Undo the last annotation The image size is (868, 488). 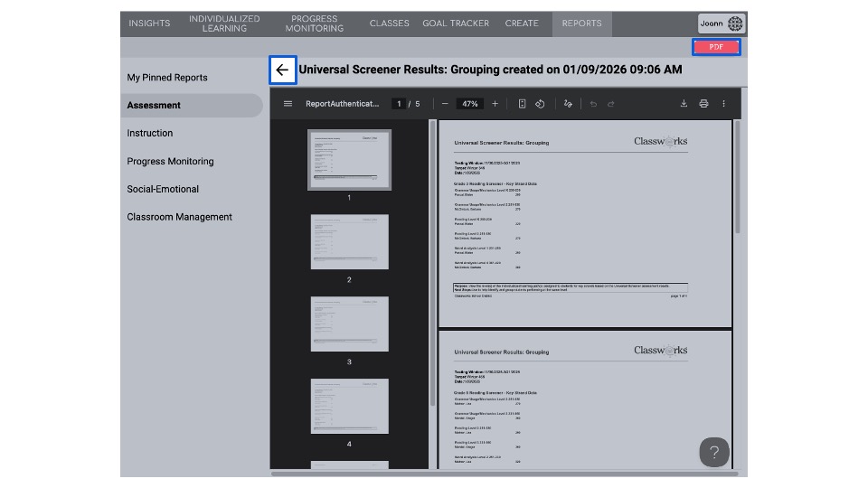coord(593,103)
